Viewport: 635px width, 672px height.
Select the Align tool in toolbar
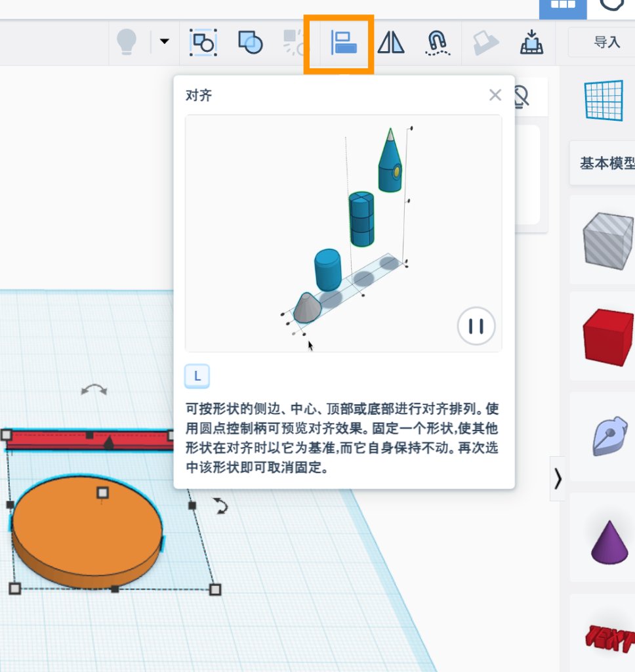click(343, 43)
